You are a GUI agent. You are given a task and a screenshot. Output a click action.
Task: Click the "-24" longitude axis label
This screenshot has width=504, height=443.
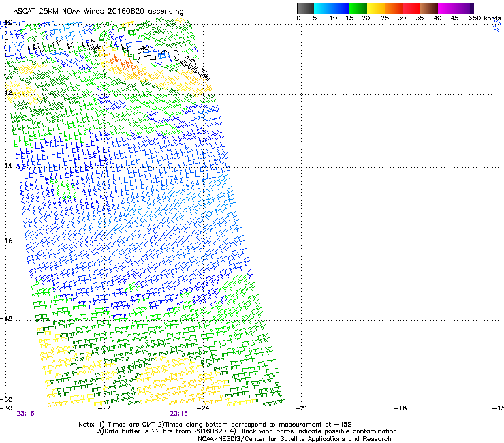click(203, 408)
